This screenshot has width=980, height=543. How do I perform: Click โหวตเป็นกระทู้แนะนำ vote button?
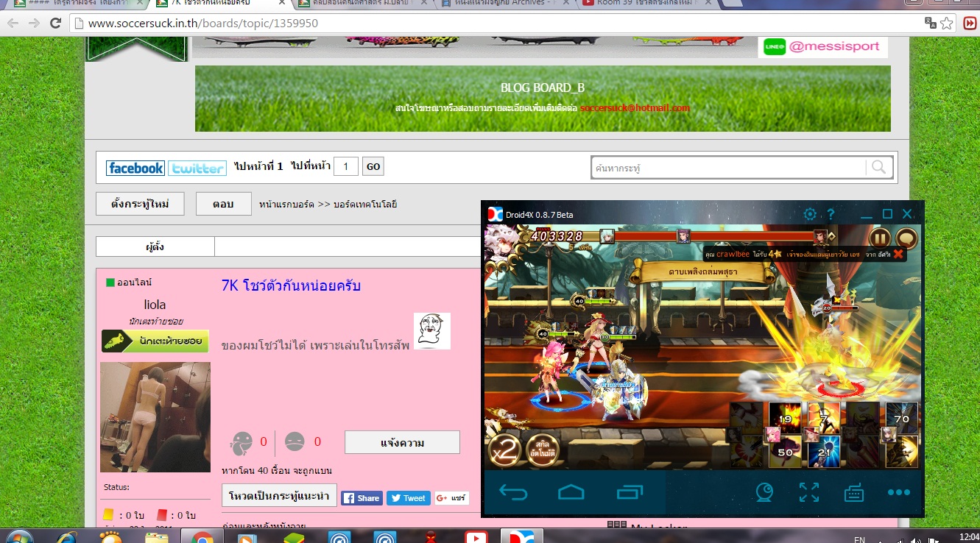[x=279, y=495]
